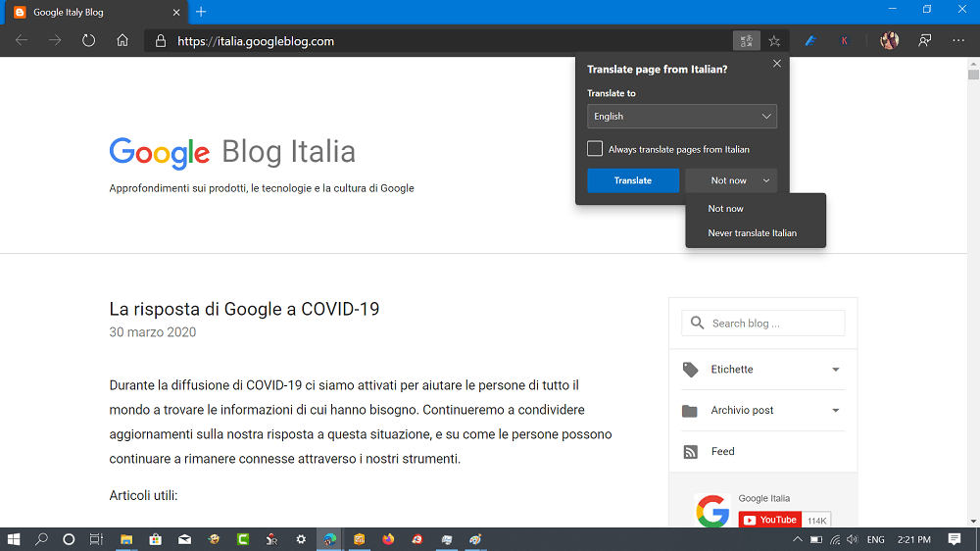Open File Explorer from the taskbar
The width and height of the screenshot is (980, 551).
[126, 539]
